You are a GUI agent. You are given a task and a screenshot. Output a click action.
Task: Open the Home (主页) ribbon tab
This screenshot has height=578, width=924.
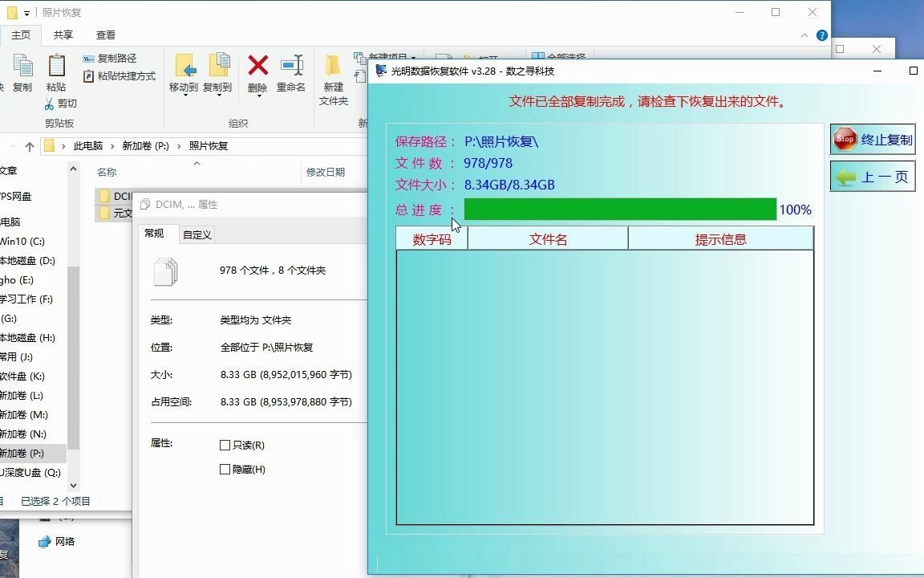[x=21, y=35]
